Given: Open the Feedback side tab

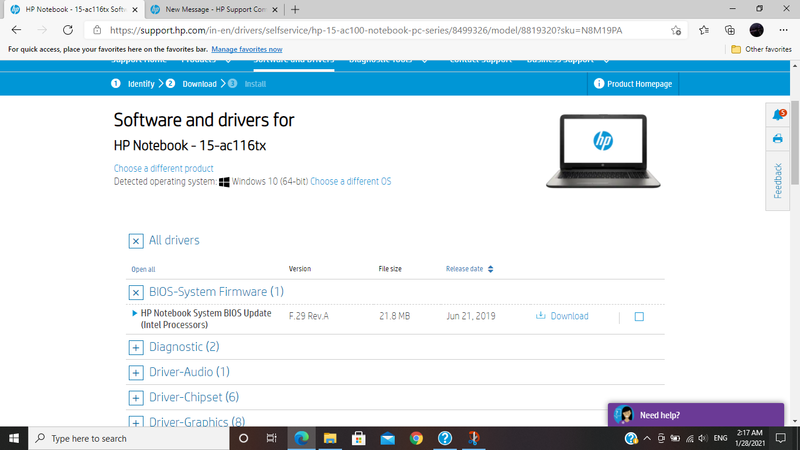Looking at the screenshot, I should point(778,181).
